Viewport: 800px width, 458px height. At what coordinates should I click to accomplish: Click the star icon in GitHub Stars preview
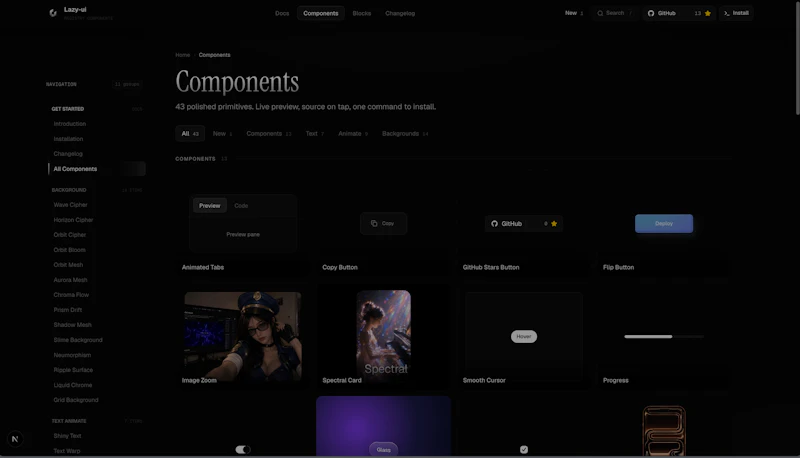(x=554, y=223)
